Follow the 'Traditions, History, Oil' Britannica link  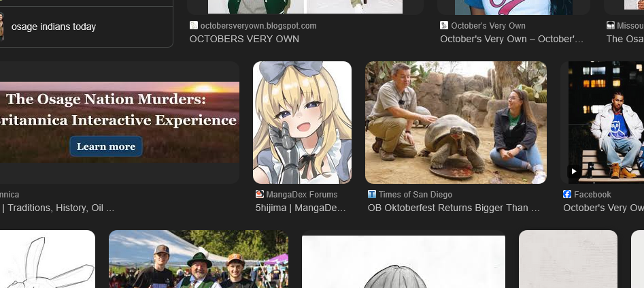click(58, 208)
